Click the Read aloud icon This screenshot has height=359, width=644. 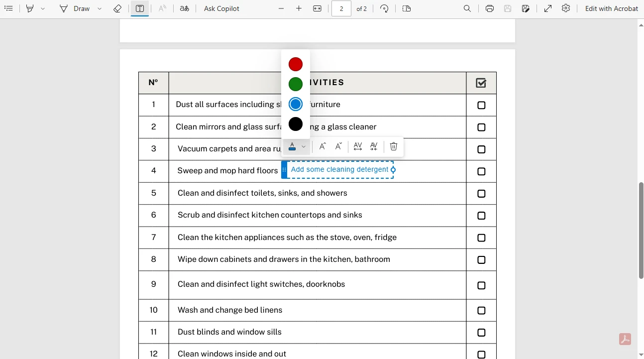click(162, 8)
